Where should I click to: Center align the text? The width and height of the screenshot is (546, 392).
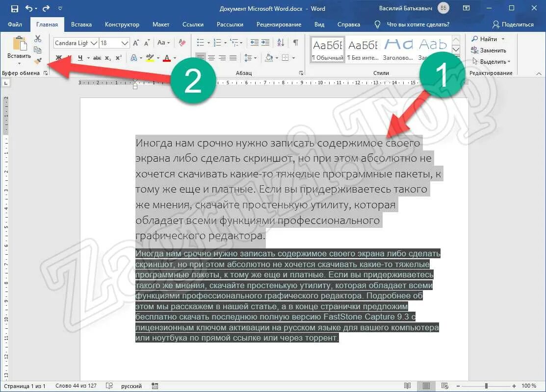[x=211, y=57]
